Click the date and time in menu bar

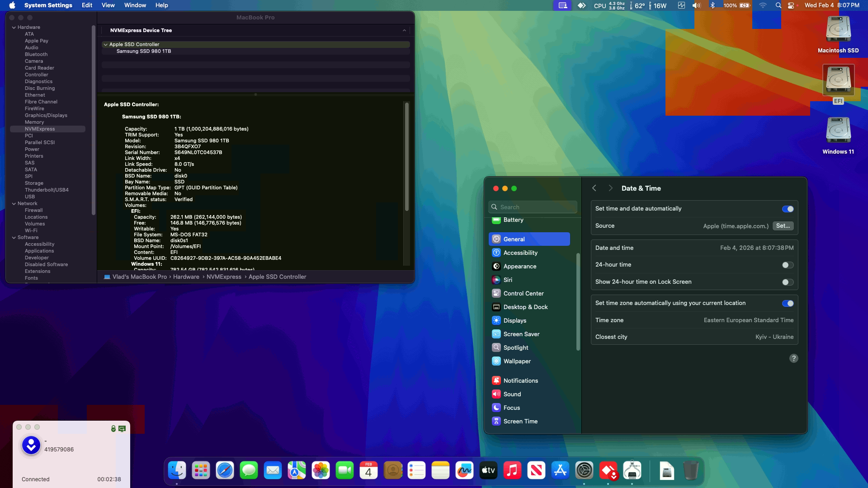(832, 5)
